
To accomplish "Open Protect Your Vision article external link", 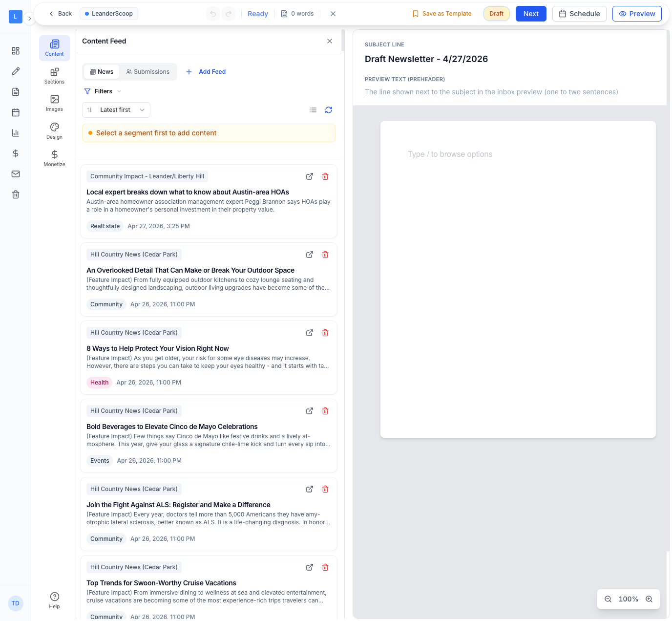I will click(310, 333).
